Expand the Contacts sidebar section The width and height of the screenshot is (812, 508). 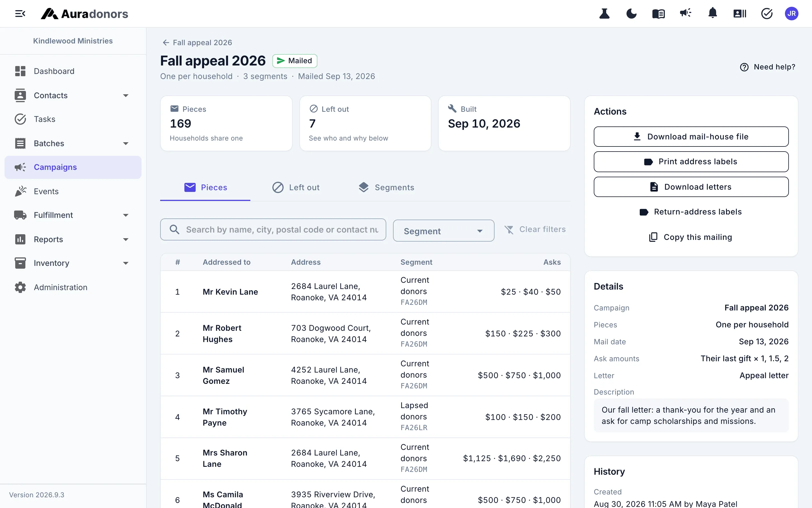click(73, 95)
